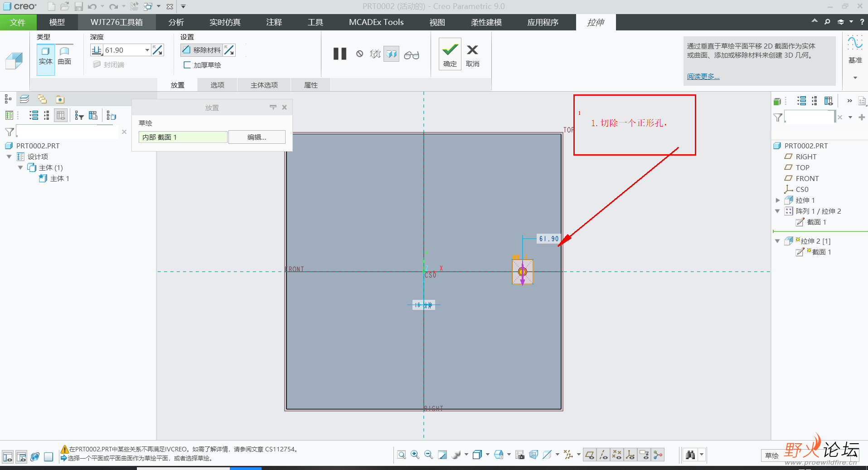Pause the extrude feature tool
The height and width of the screenshot is (470, 868).
(339, 54)
